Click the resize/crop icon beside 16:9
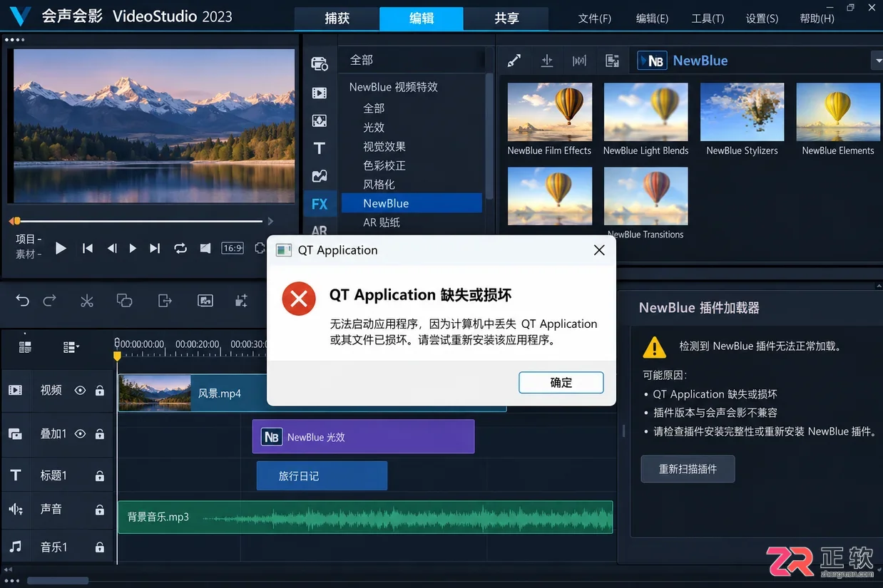Image resolution: width=883 pixels, height=588 pixels. (260, 248)
